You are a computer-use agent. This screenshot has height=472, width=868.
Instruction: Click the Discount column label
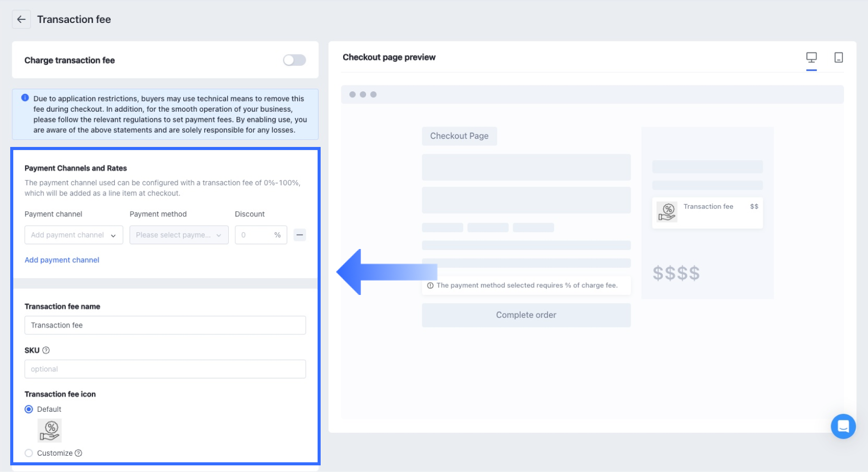pyautogui.click(x=250, y=214)
